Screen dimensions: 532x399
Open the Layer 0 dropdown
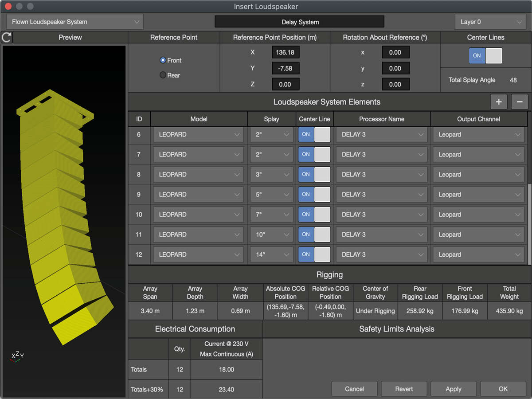[x=490, y=22]
